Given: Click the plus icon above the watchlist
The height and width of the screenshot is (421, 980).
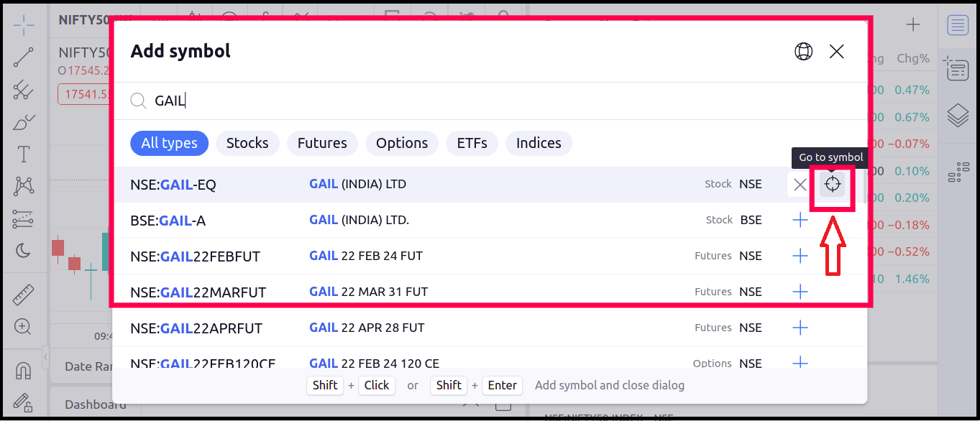Looking at the screenshot, I should click(912, 25).
